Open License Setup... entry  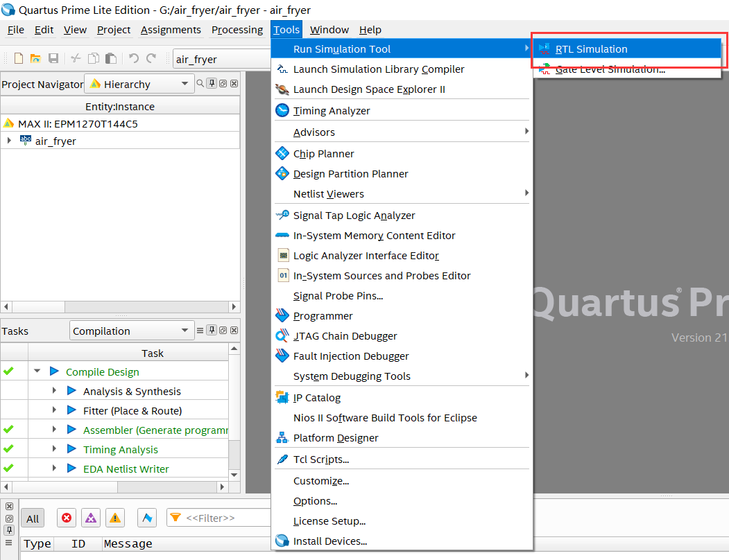click(x=402, y=521)
